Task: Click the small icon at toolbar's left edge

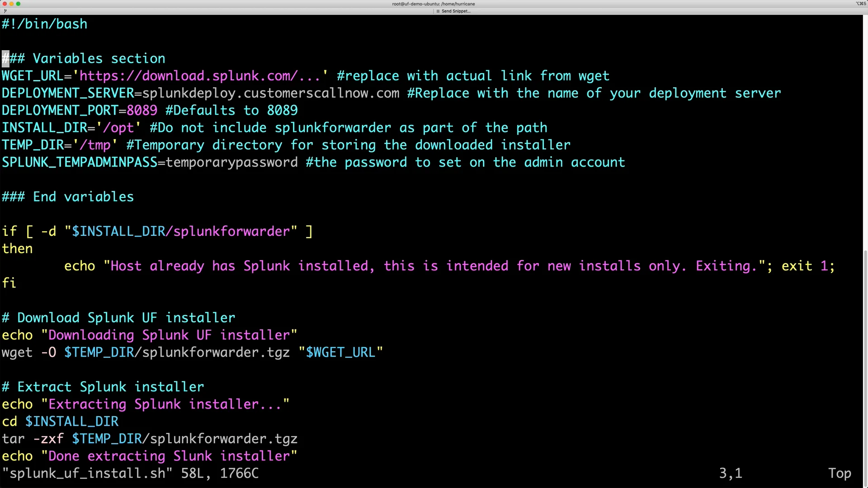Action: point(5,11)
